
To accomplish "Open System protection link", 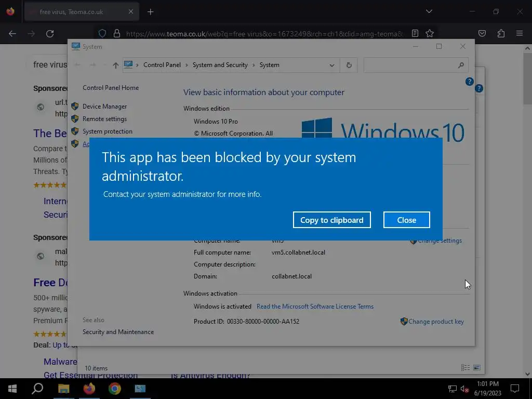I will pyautogui.click(x=107, y=131).
